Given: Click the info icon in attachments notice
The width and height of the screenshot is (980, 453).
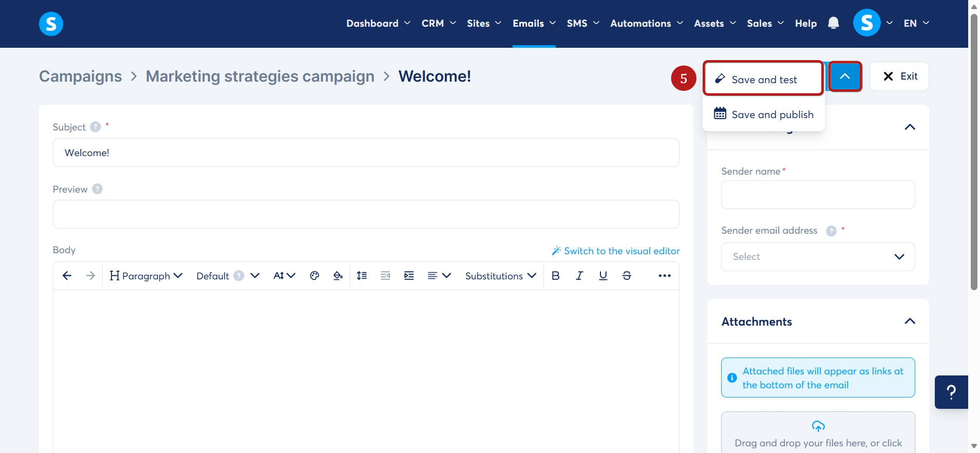Looking at the screenshot, I should [x=732, y=378].
